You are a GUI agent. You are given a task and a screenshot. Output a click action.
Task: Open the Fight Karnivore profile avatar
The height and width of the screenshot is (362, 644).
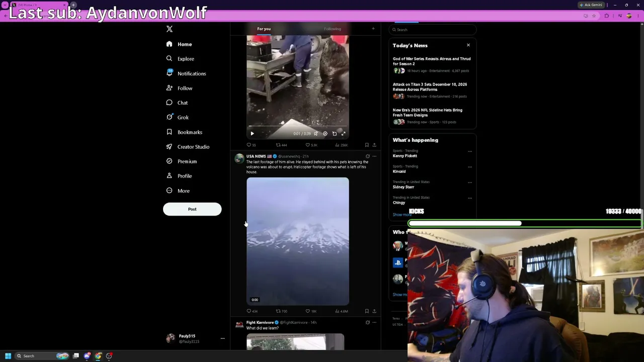(239, 325)
